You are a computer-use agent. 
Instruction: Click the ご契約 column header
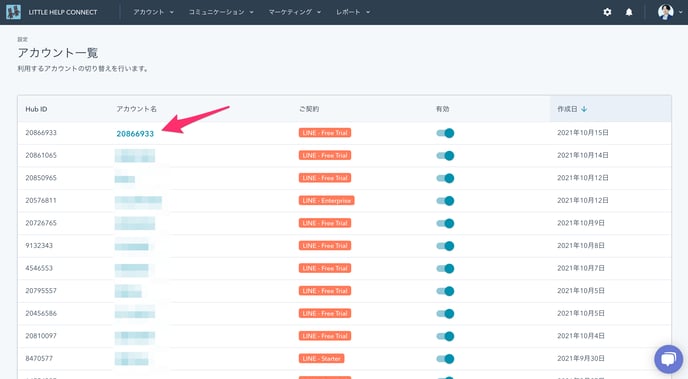[x=309, y=109]
